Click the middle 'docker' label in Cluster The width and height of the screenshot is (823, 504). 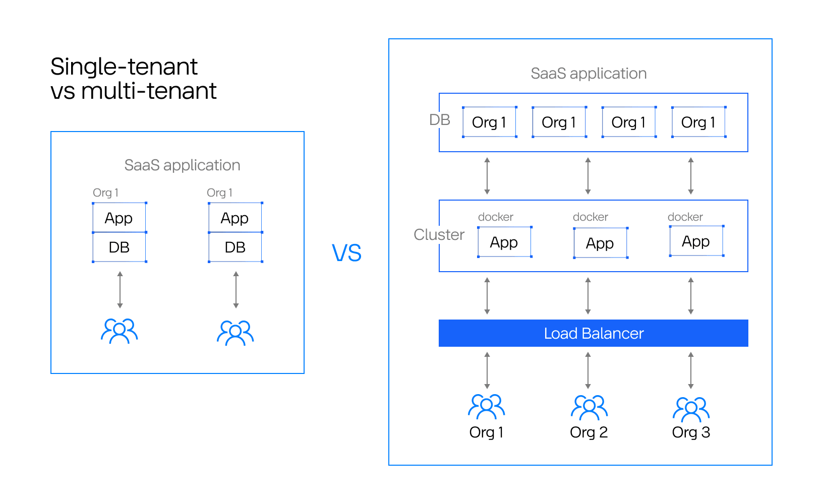point(591,217)
